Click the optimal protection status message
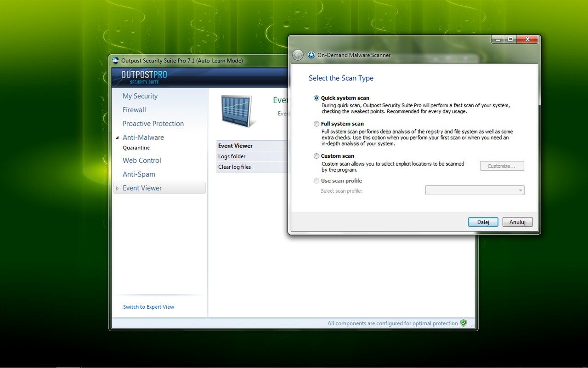 [x=393, y=323]
